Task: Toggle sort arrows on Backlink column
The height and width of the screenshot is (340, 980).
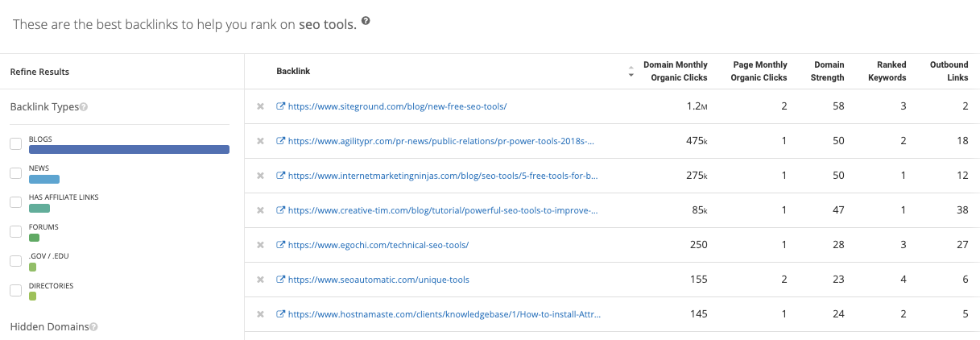Action: (631, 72)
